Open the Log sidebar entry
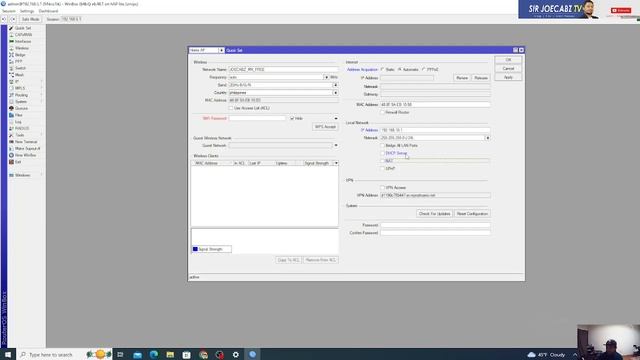The width and height of the screenshot is (640, 360). pos(18,122)
